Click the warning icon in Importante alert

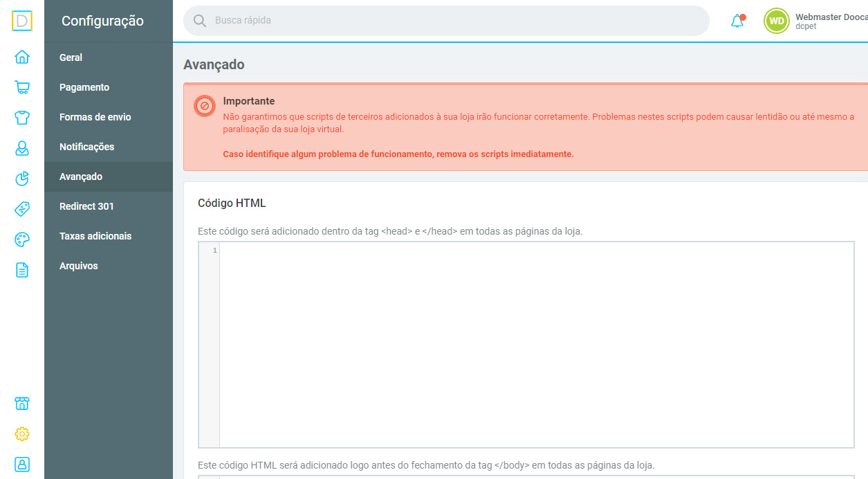pos(205,106)
